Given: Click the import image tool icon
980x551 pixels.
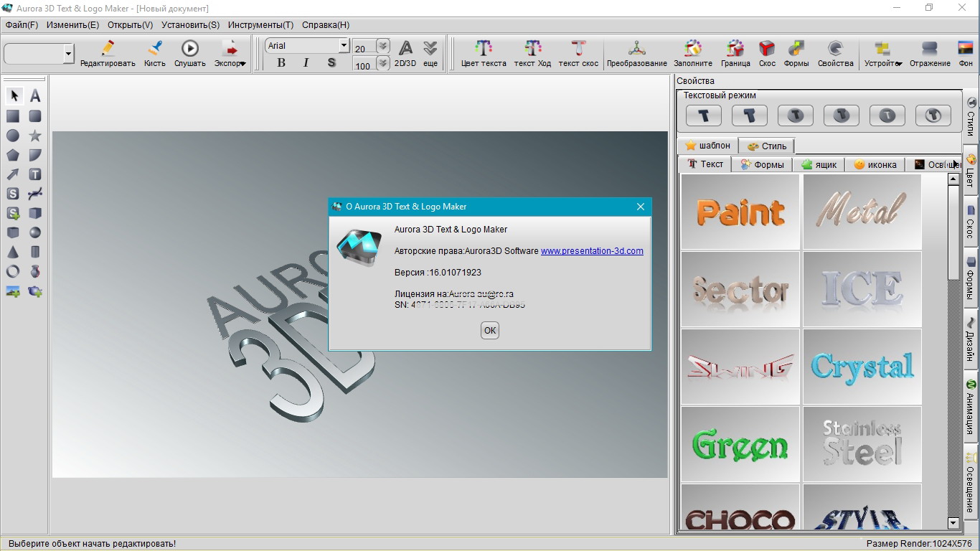Looking at the screenshot, I should click(x=13, y=291).
